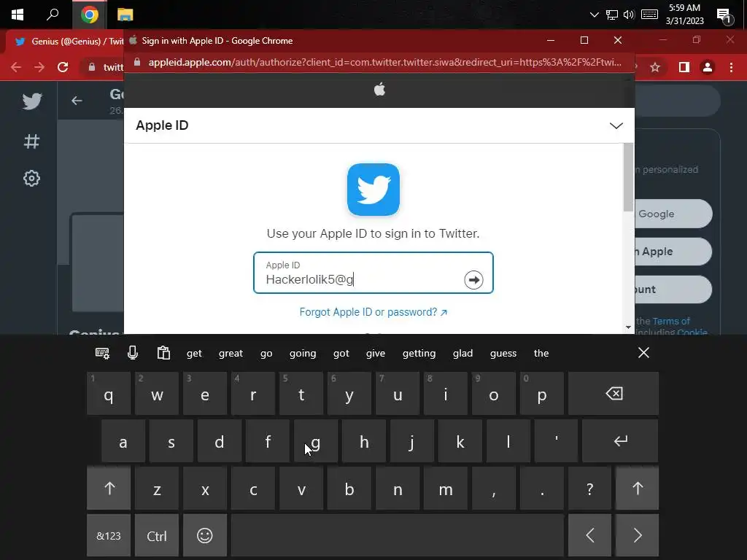
Task: Go back in the Twitter Chrome window
Action: pyautogui.click(x=16, y=67)
